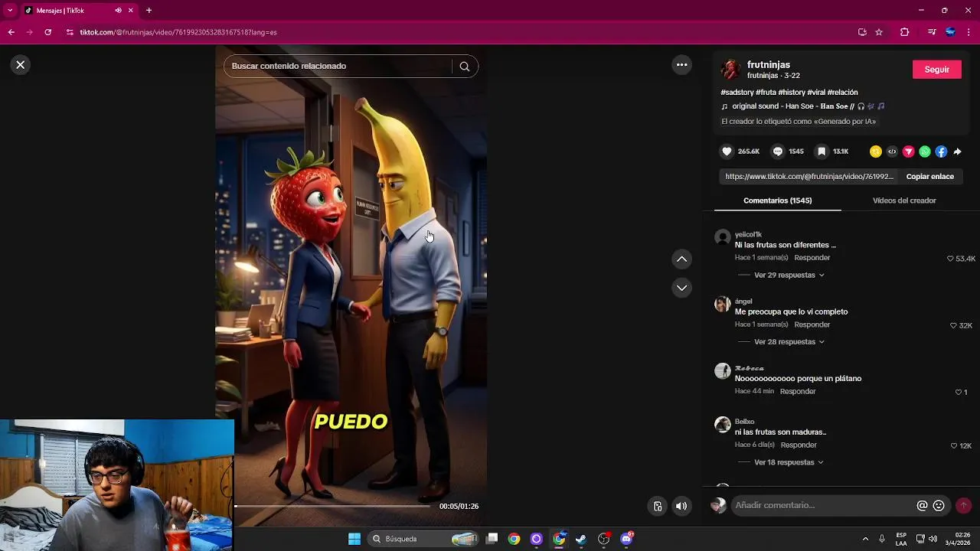Open the Windows Start menu

point(354,539)
